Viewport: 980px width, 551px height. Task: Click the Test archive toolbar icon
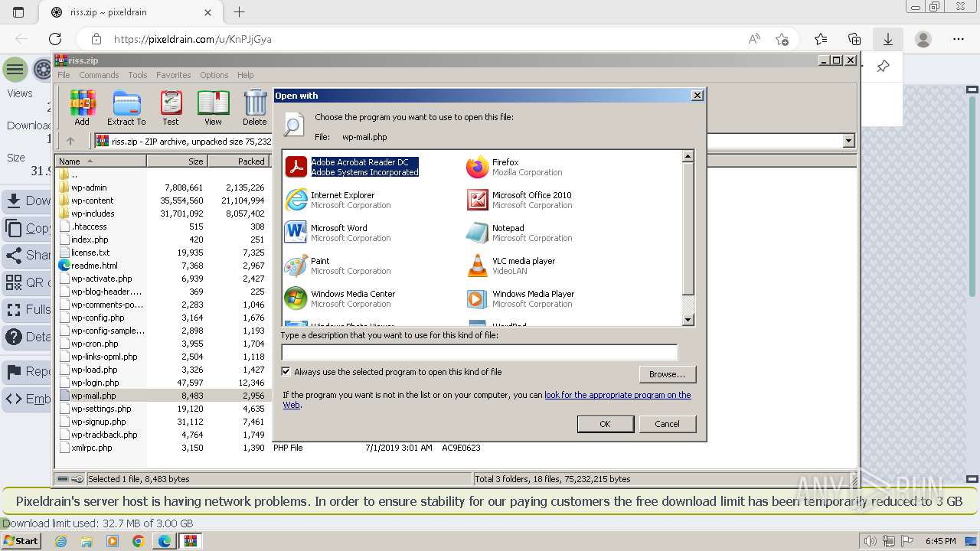tap(171, 108)
